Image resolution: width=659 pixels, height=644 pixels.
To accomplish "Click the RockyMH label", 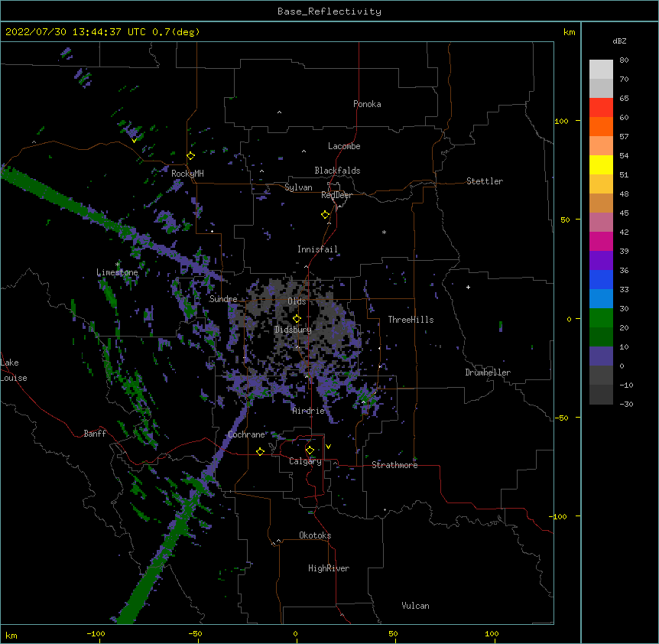I will 187,174.
